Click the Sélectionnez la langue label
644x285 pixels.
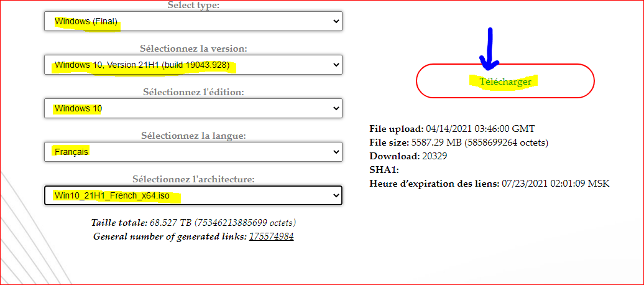pyautogui.click(x=193, y=135)
